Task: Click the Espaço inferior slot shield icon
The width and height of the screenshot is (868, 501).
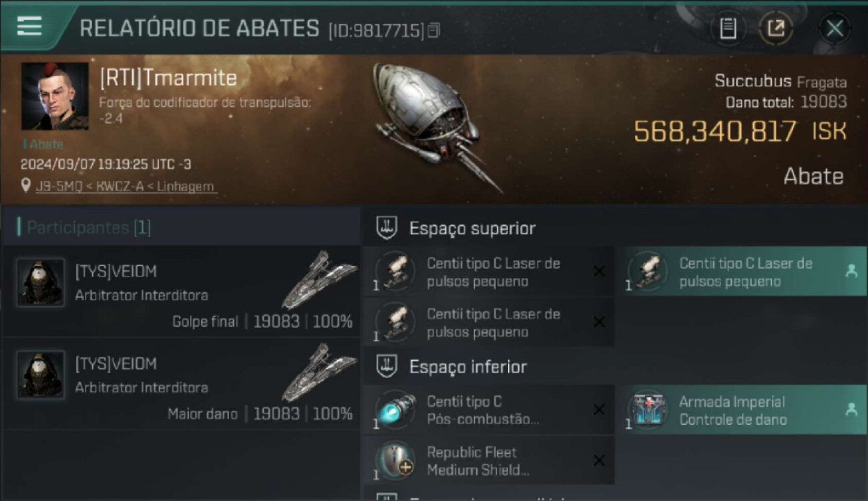Action: point(387,366)
